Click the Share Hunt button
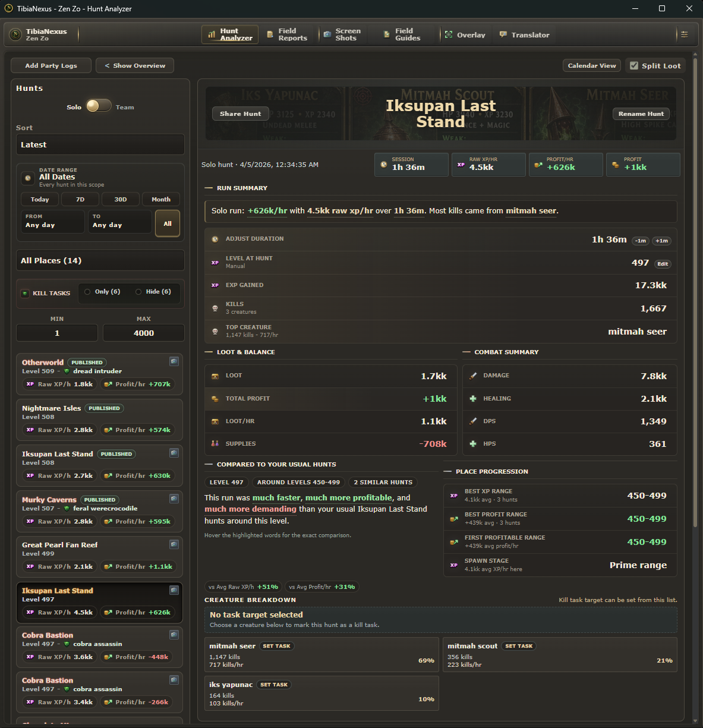The width and height of the screenshot is (703, 728). (241, 114)
